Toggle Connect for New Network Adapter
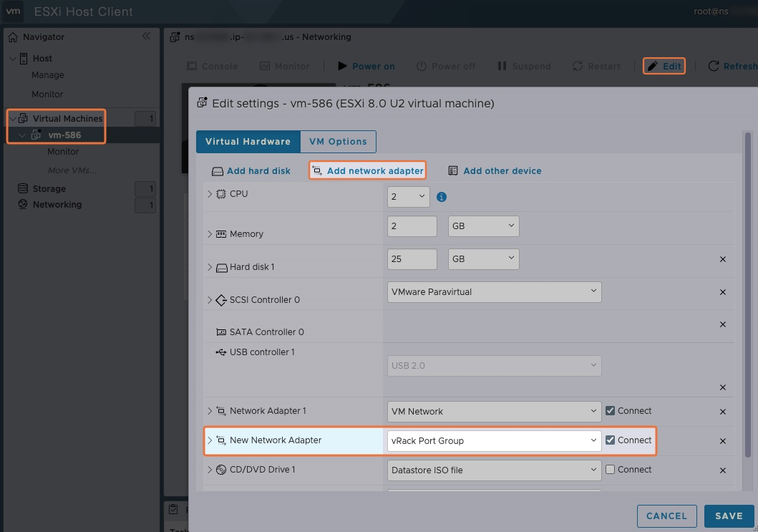 [610, 440]
